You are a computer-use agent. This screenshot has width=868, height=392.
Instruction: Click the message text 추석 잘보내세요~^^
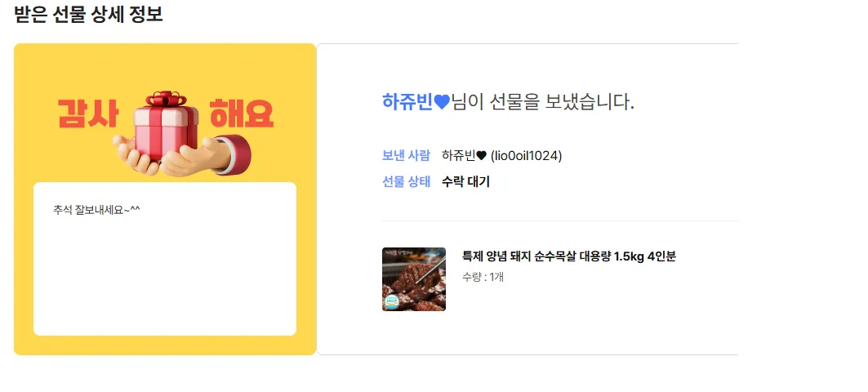(x=97, y=211)
